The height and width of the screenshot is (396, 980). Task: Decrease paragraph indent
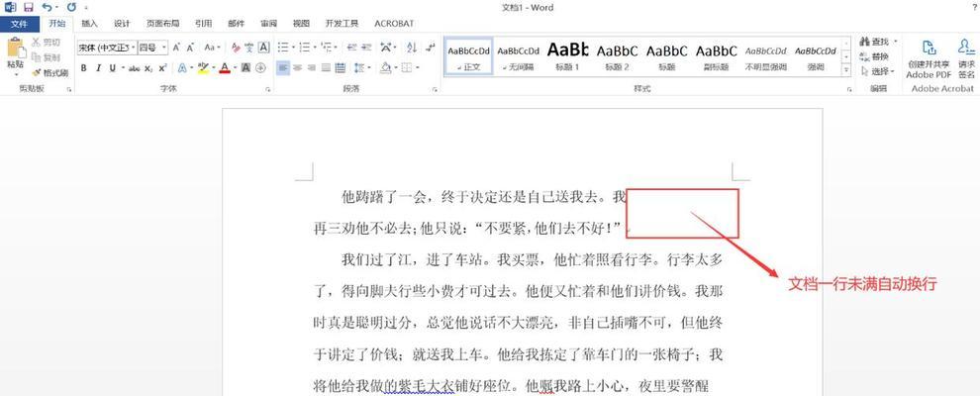351,48
